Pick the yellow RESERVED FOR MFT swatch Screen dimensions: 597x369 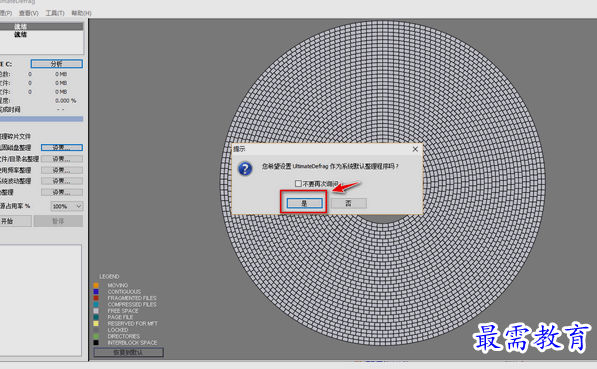pyautogui.click(x=96, y=324)
